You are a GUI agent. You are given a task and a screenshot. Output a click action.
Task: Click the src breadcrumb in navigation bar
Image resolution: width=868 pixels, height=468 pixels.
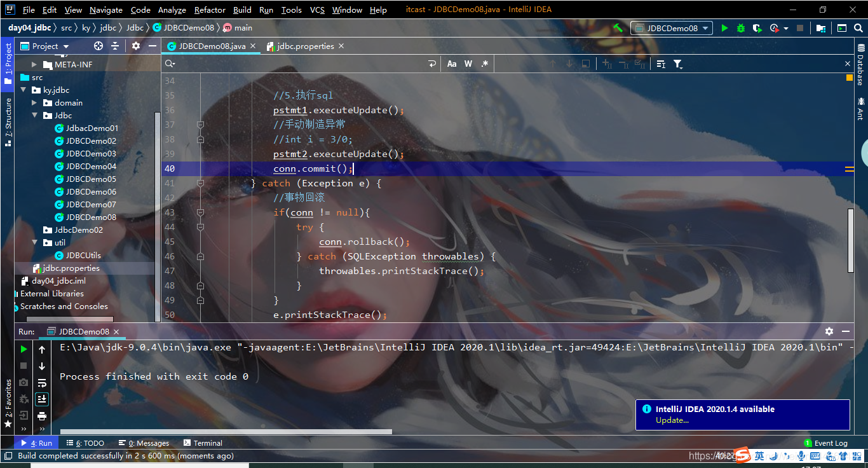pyautogui.click(x=66, y=28)
